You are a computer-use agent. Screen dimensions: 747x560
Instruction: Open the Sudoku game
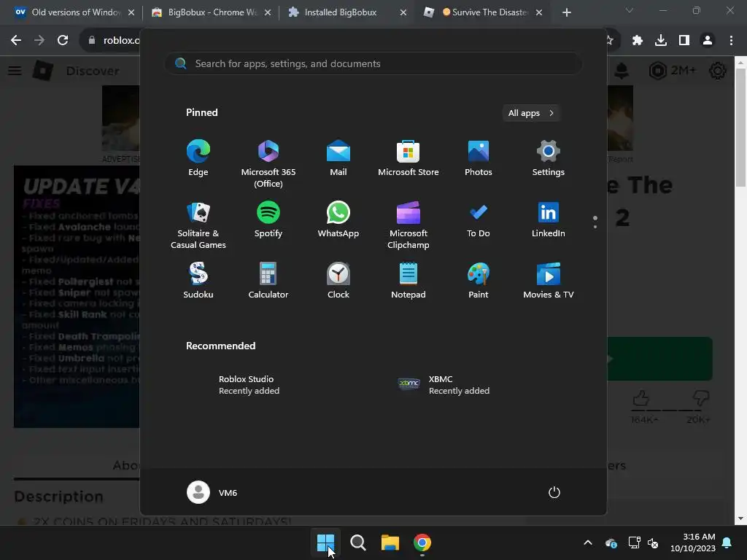coord(198,281)
